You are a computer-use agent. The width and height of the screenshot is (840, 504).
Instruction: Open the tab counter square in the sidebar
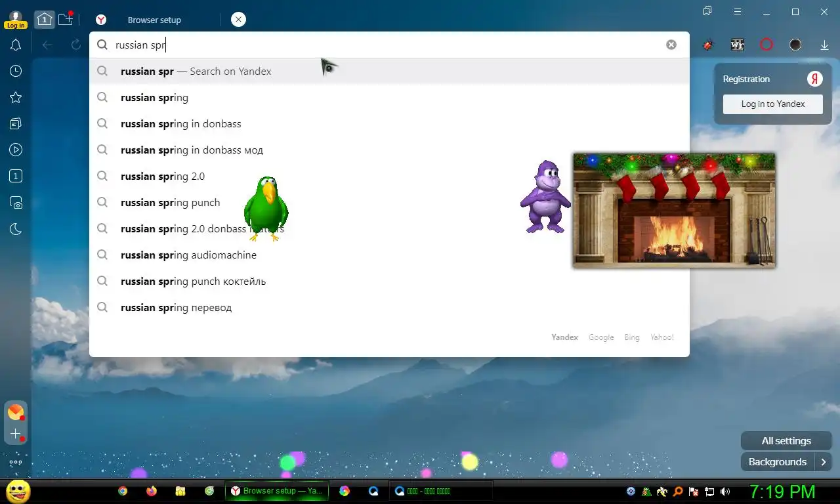tap(16, 176)
